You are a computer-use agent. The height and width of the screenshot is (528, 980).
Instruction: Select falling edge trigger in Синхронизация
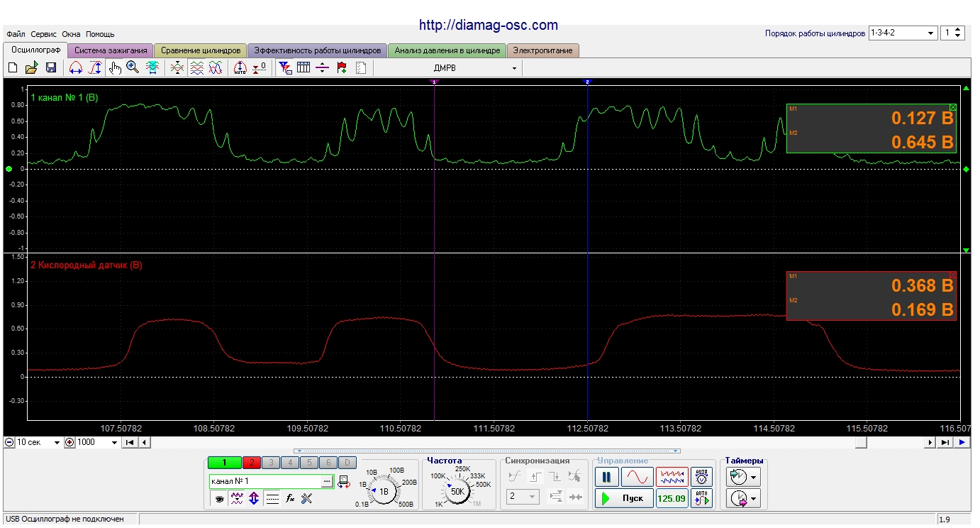[x=555, y=477]
